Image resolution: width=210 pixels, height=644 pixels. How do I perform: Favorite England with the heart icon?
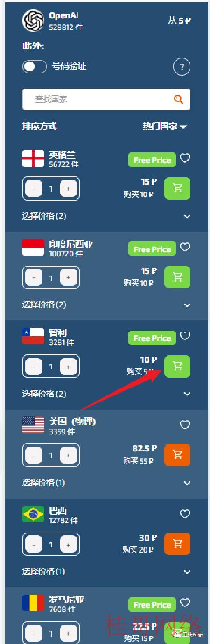(185, 159)
